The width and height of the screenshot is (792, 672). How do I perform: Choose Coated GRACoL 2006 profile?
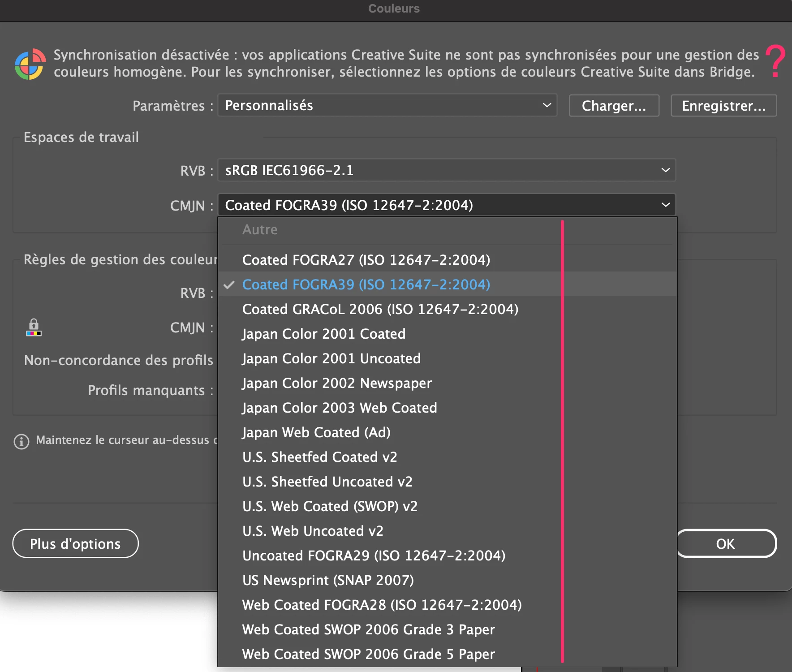click(447, 309)
